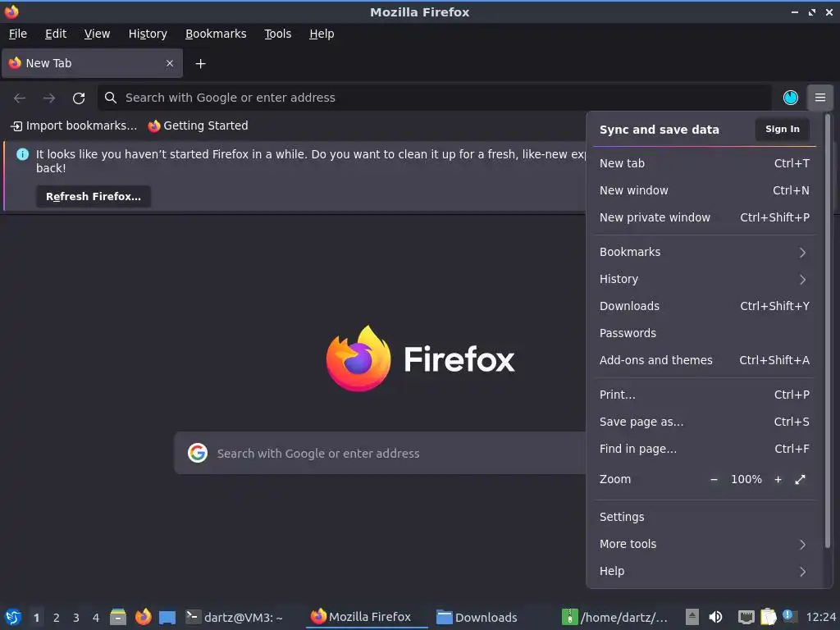Launch Firefox from taskbar quick-launch icon
This screenshot has width=840, height=630.
[x=143, y=617]
